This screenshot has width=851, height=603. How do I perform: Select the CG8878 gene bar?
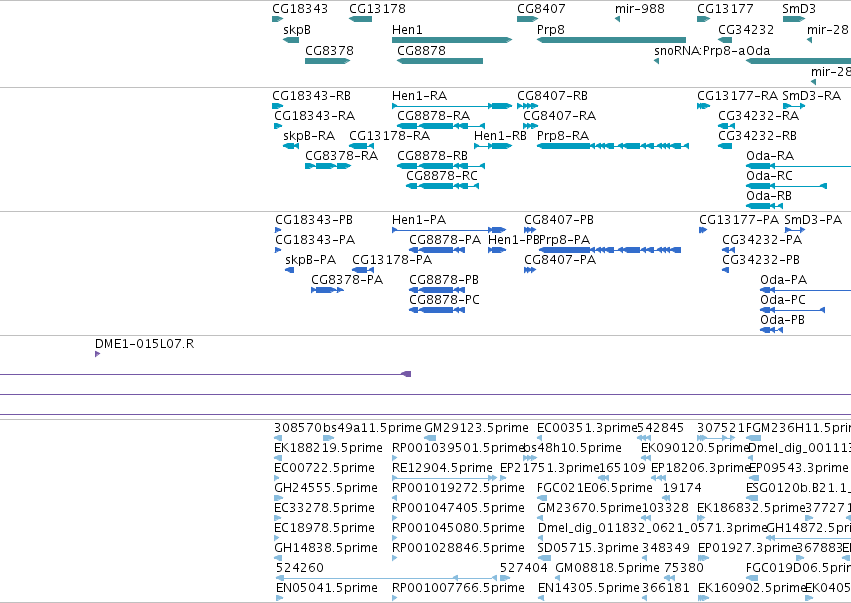(440, 61)
